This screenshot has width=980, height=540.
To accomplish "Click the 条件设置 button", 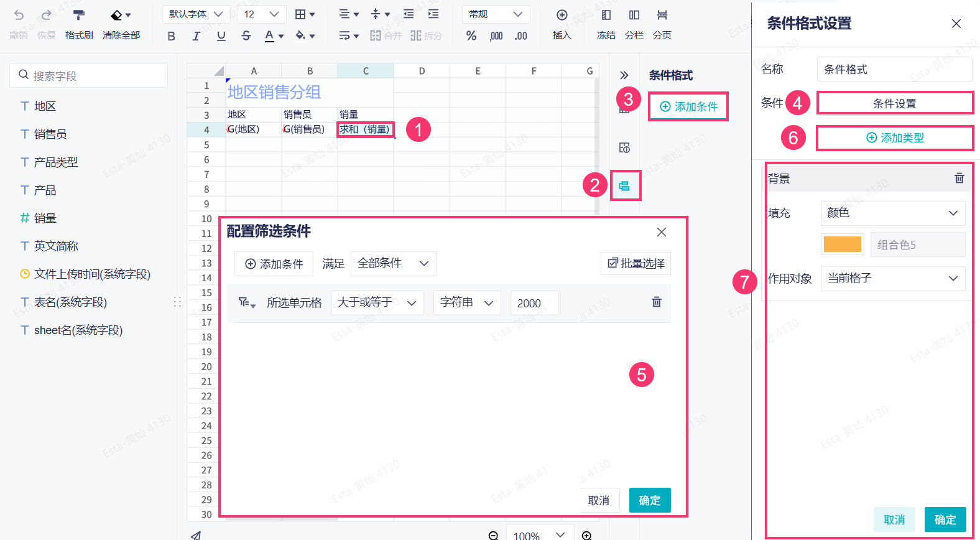I will [895, 103].
